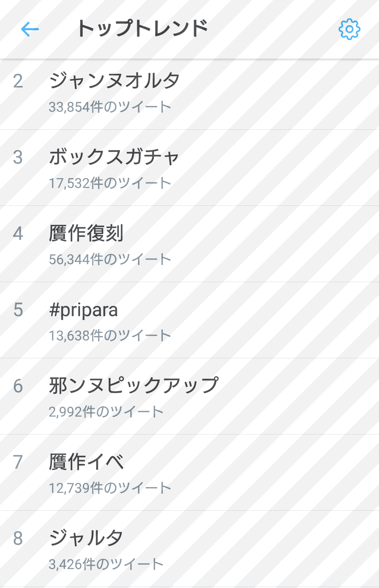Viewport: 379px width, 588px height.
Task: Click the 56,344件のツイート count
Action: point(110,259)
